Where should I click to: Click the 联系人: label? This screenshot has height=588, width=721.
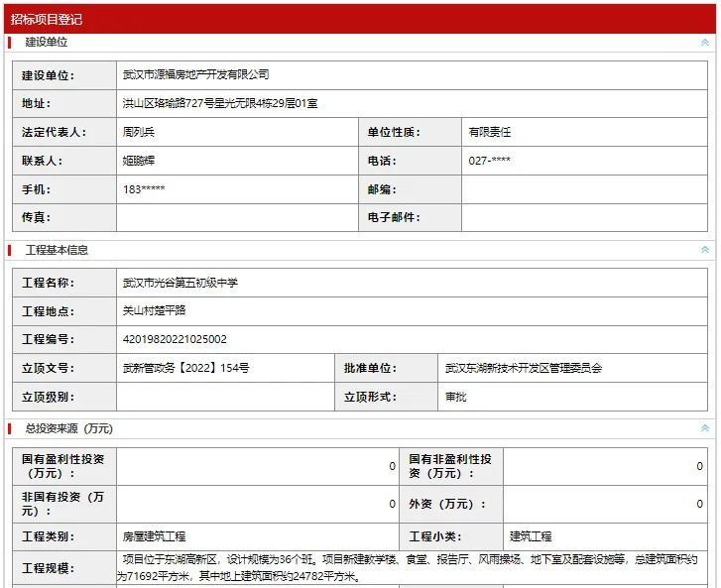[42, 161]
